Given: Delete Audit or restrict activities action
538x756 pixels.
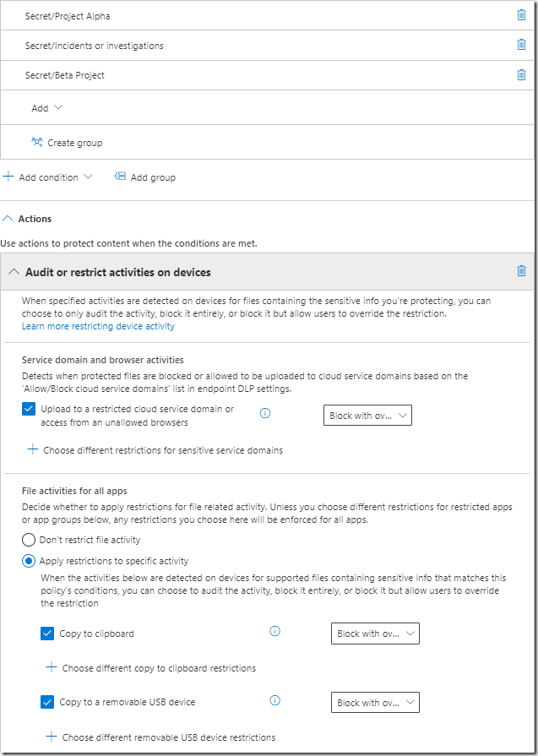Looking at the screenshot, I should (x=521, y=271).
